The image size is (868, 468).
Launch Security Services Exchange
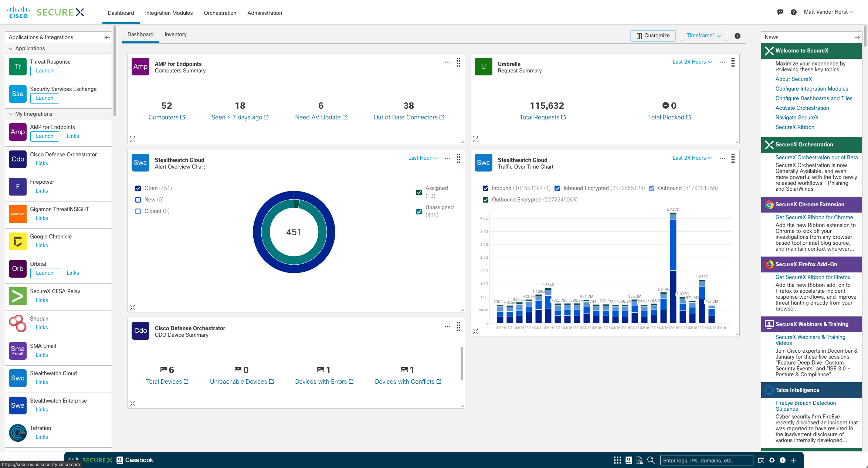[44, 98]
